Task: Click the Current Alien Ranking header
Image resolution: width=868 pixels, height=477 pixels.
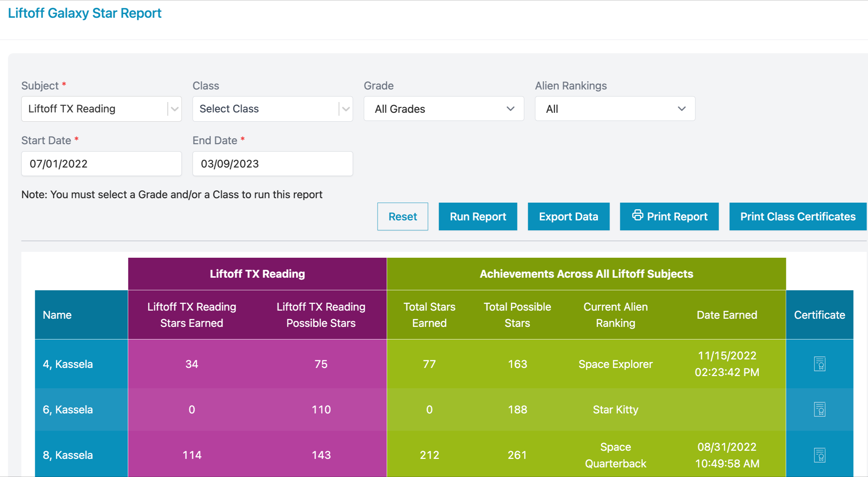Action: click(615, 315)
